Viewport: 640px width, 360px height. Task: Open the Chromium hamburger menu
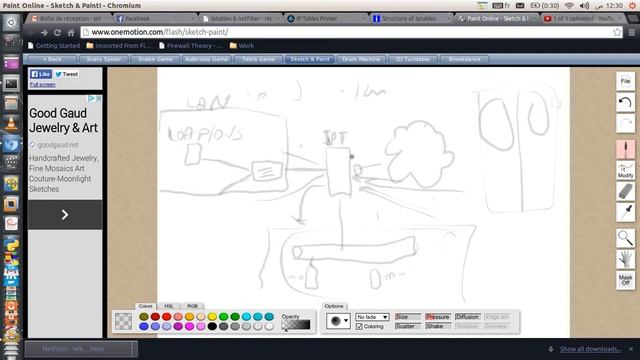(x=631, y=33)
